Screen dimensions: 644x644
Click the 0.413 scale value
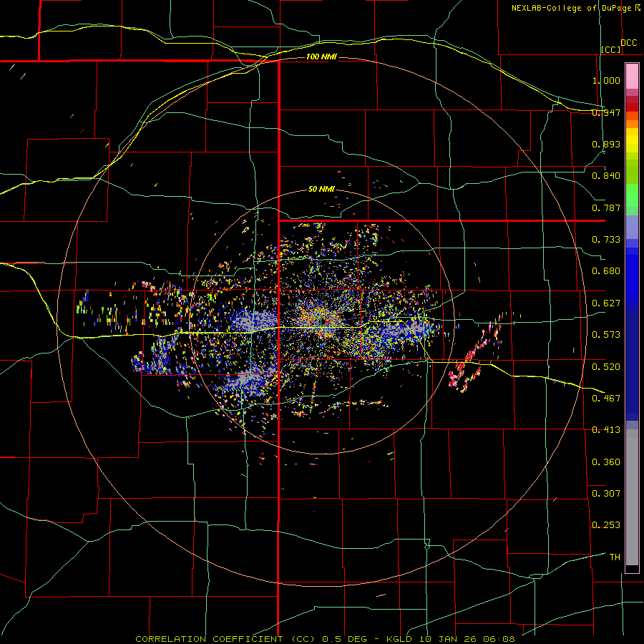(x=606, y=430)
